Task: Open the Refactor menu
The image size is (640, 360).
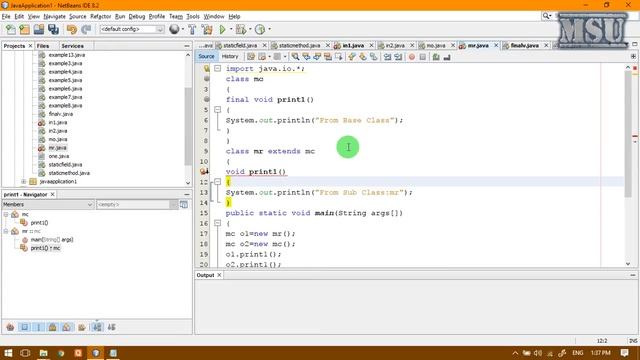Action: [x=100, y=16]
